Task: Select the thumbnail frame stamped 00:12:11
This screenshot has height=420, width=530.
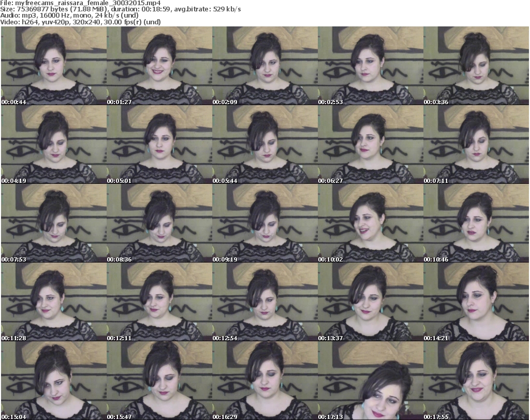Action: point(159,302)
